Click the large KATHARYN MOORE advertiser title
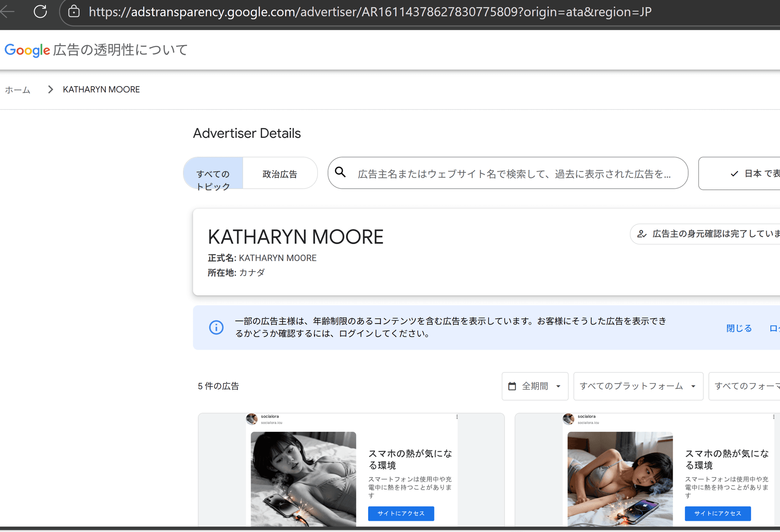The width and height of the screenshot is (780, 532). click(296, 237)
